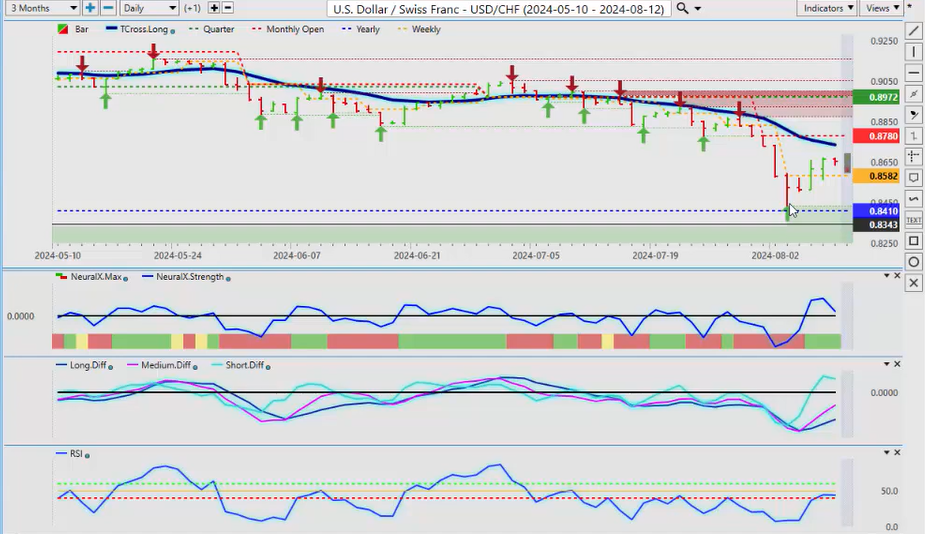This screenshot has height=534, width=925.
Task: Select the circle drawing tool
Action: 914,262
